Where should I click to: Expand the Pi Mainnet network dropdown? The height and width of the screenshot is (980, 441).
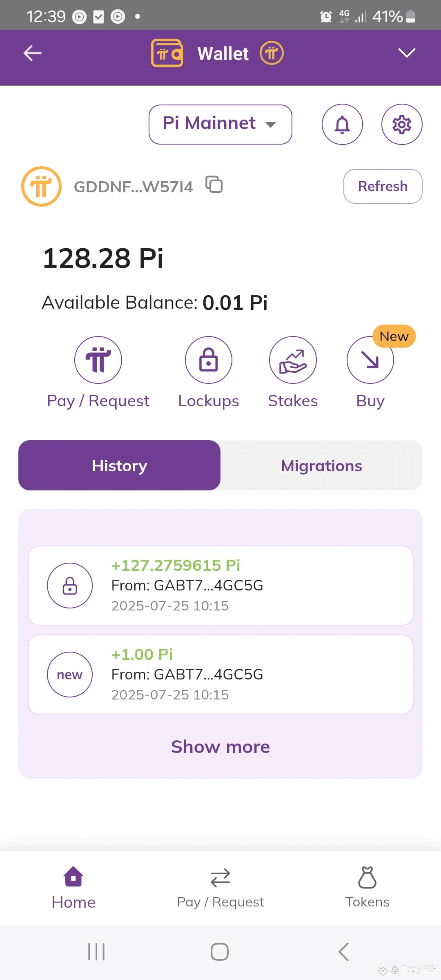coord(220,125)
